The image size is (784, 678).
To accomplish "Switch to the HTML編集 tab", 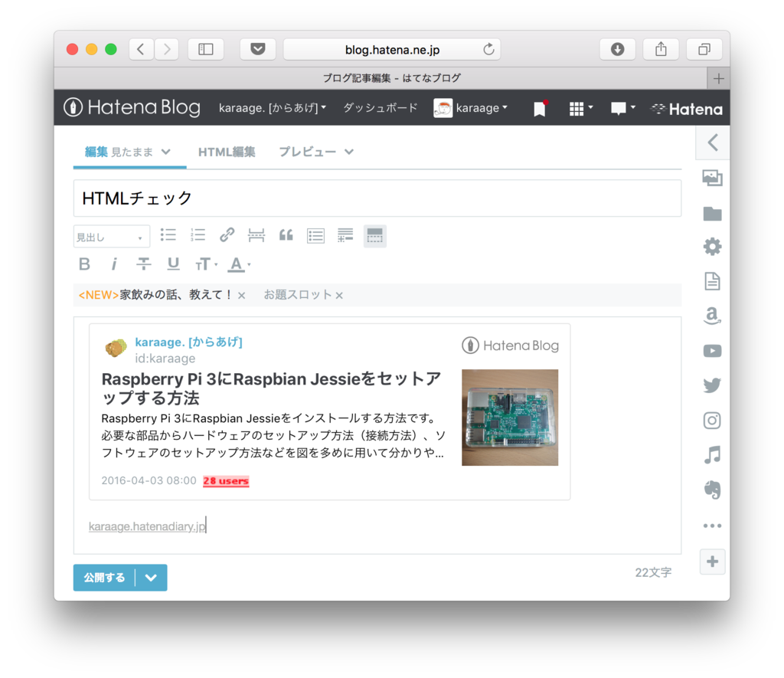I will tap(227, 152).
